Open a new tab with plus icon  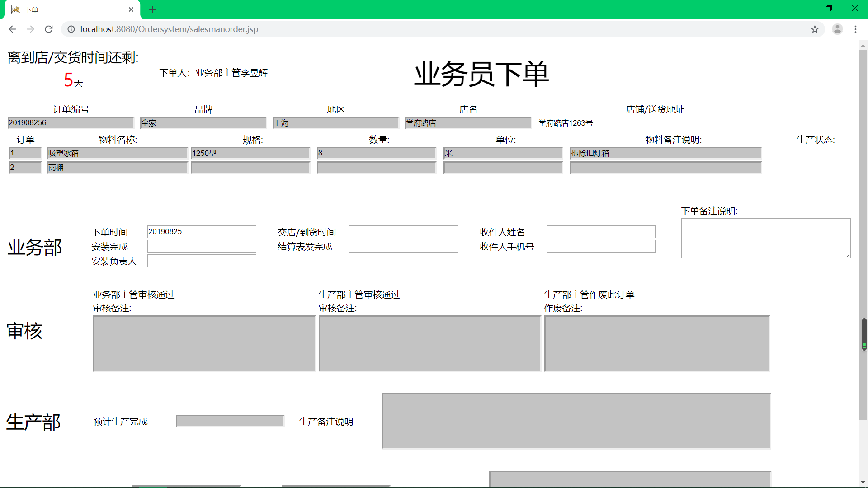coord(152,9)
